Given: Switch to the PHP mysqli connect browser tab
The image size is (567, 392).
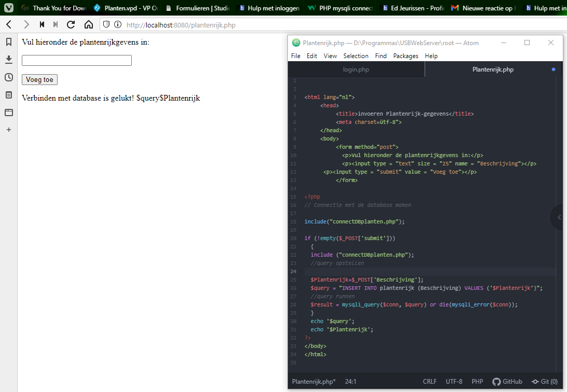Looking at the screenshot, I should 340,8.
